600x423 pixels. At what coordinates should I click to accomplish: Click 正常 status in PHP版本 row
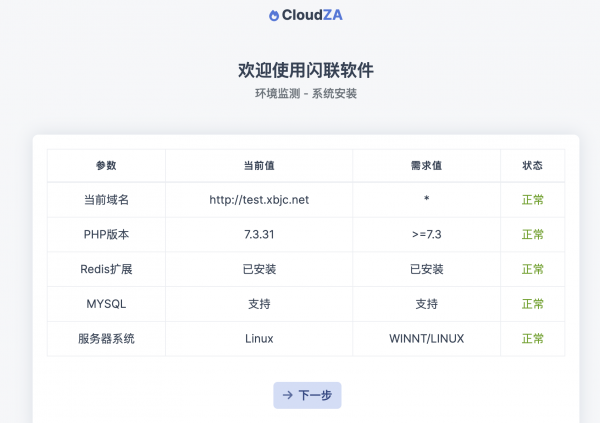coord(533,234)
